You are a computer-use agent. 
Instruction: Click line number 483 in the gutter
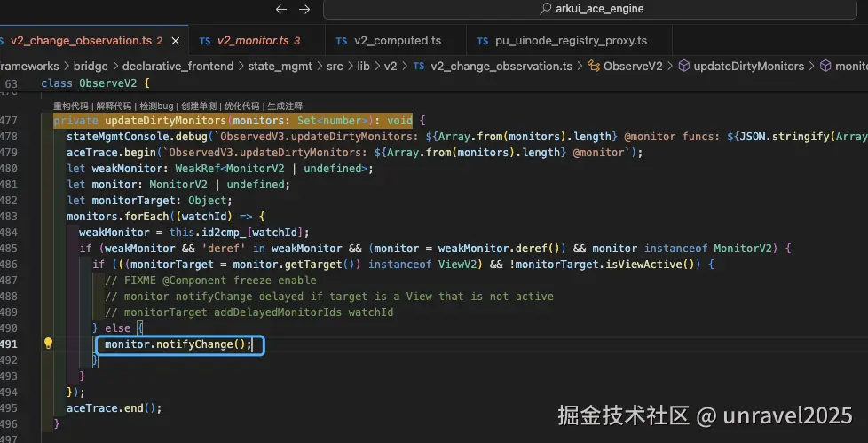10,217
